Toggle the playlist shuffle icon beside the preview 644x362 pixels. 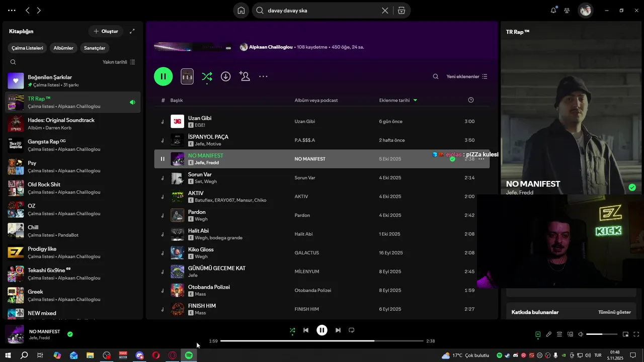207,76
